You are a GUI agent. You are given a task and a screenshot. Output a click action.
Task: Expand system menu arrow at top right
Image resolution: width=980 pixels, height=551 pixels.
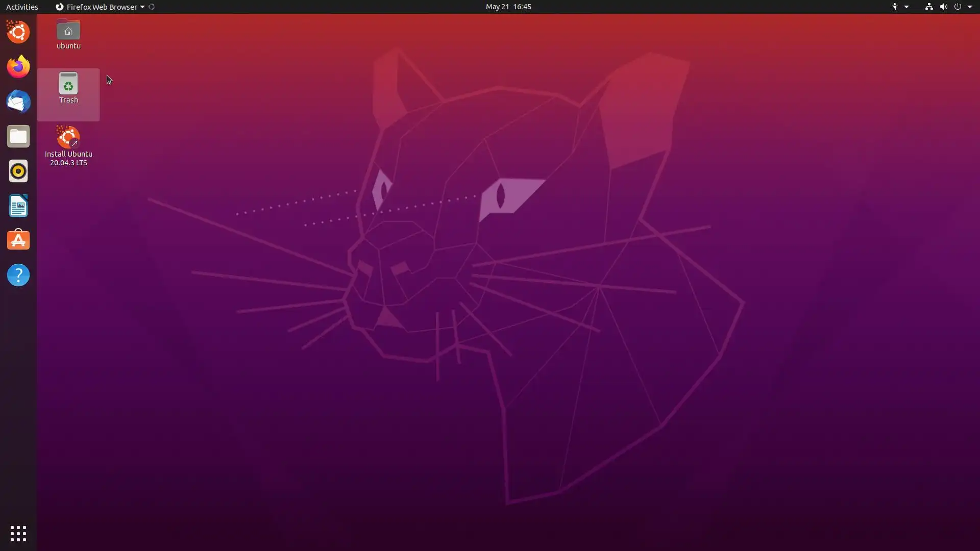coord(970,7)
